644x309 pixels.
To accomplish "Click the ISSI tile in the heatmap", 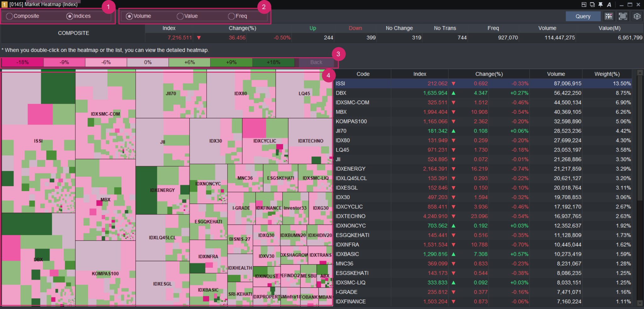I will pos(38,141).
